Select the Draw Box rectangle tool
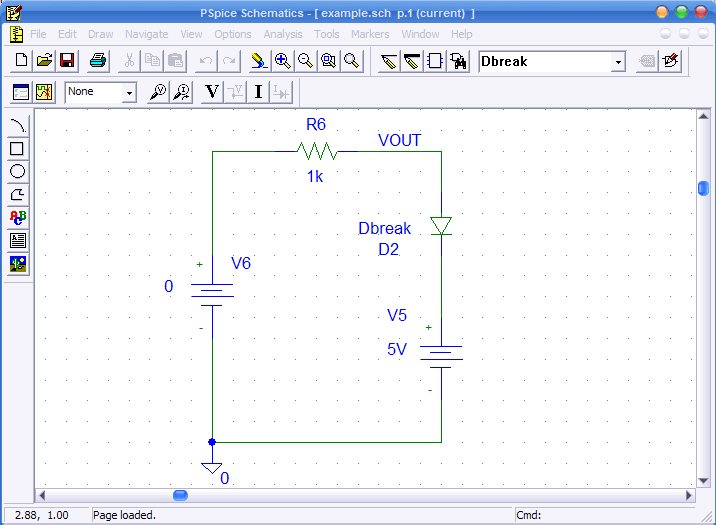Image resolution: width=716 pixels, height=525 pixels. click(18, 149)
